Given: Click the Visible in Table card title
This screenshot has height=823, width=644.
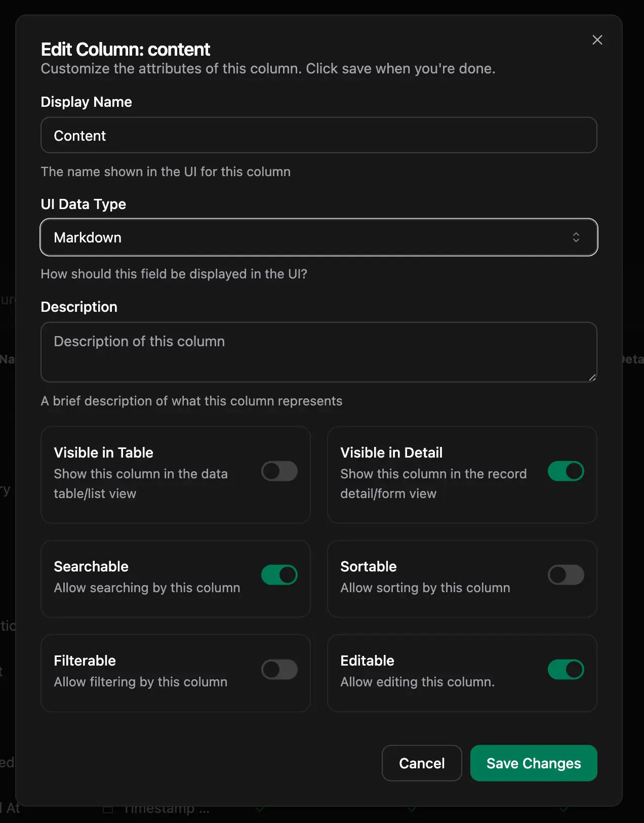Looking at the screenshot, I should [103, 452].
